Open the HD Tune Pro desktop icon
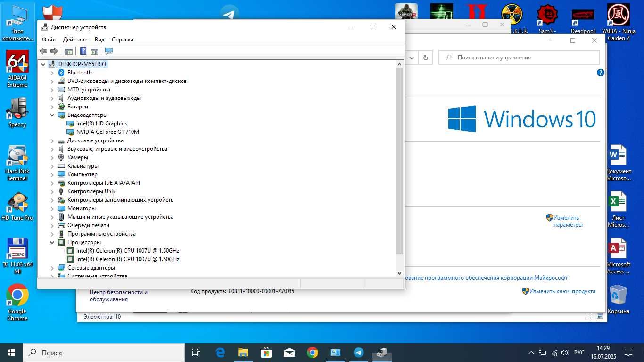 17,206
